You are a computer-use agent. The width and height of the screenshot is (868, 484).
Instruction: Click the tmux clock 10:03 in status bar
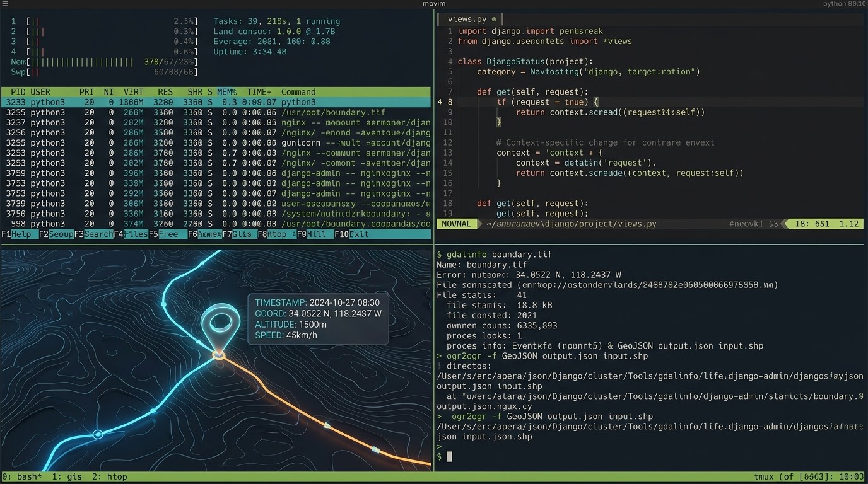[x=852, y=476]
